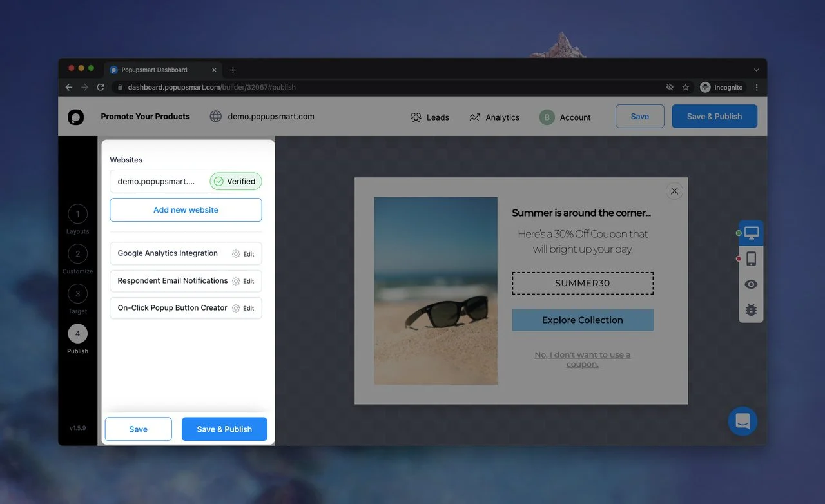
Task: Go to step 3 Target
Action: [78, 294]
